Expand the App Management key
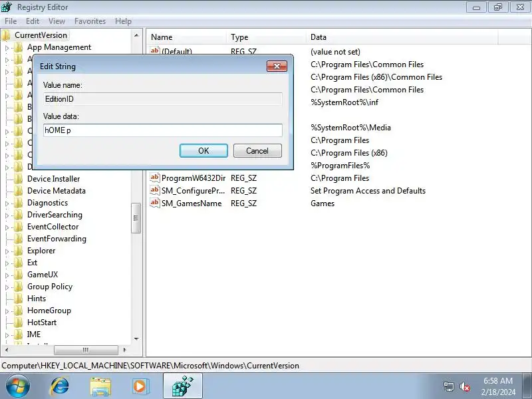Screen dimensions: 532x399 7,48
